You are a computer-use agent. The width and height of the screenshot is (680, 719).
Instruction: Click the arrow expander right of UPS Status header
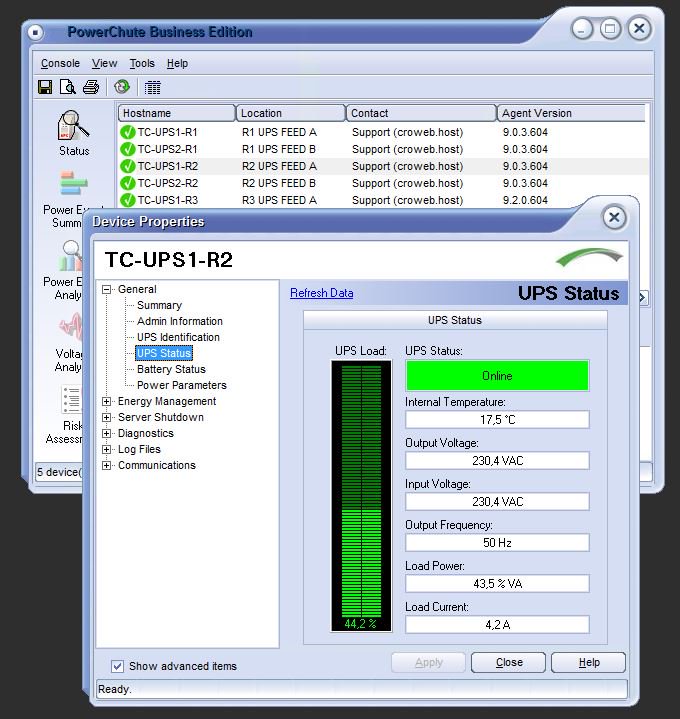pos(642,298)
